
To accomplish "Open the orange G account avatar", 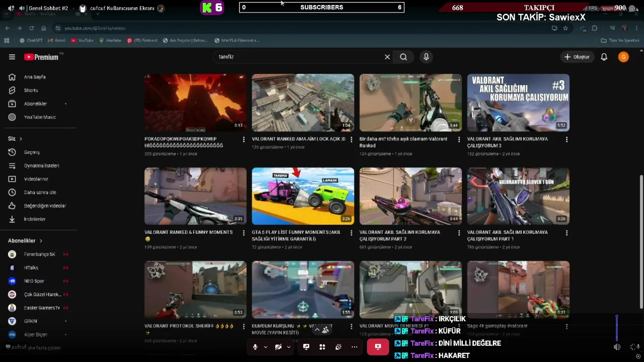I will [623, 57].
